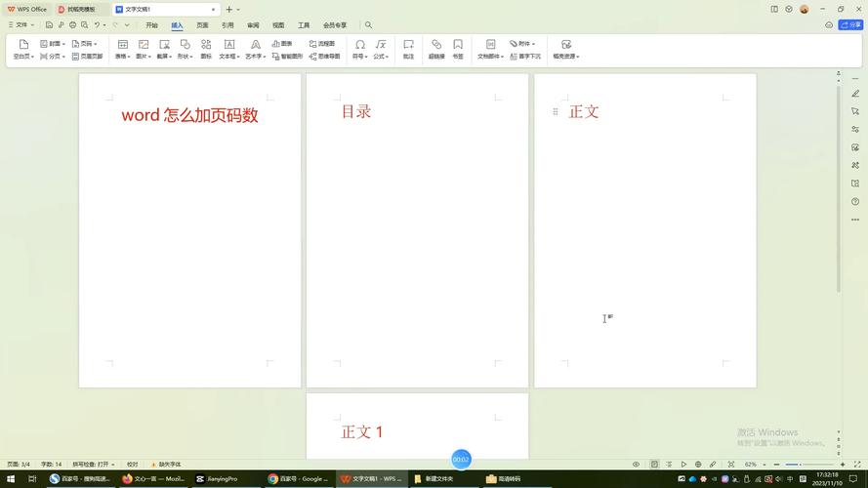Insert a flowchart (流程图)
The height and width of the screenshot is (488, 868).
(x=321, y=43)
